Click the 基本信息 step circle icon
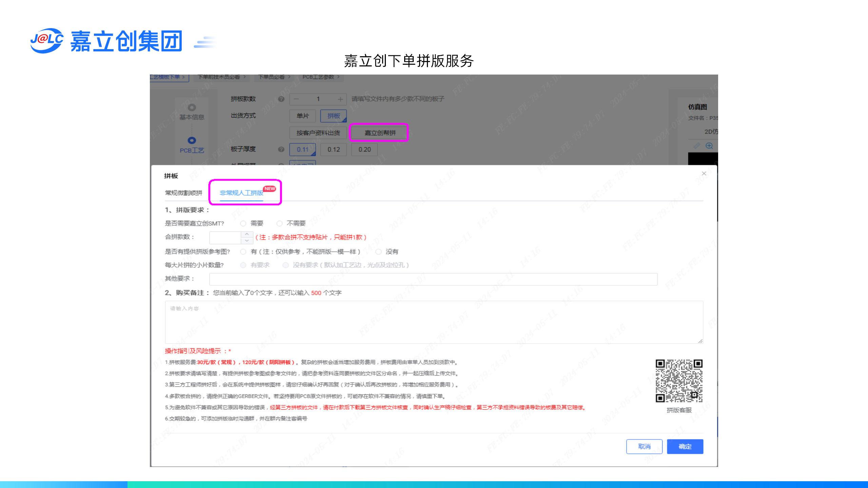The width and height of the screenshot is (868, 488). click(192, 107)
